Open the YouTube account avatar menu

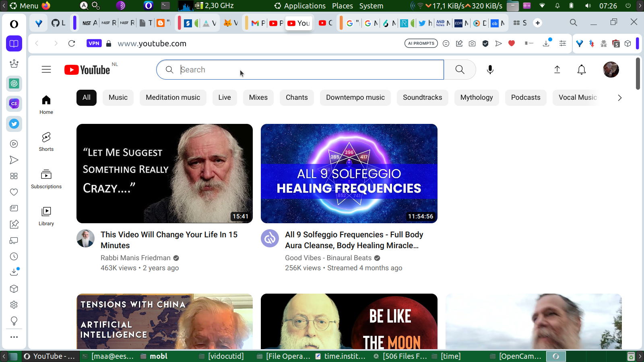611,70
